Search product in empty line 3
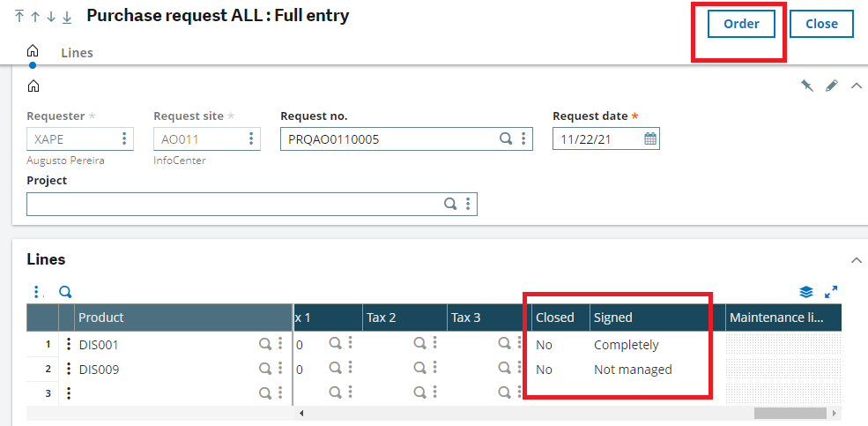The image size is (868, 426). (x=266, y=392)
